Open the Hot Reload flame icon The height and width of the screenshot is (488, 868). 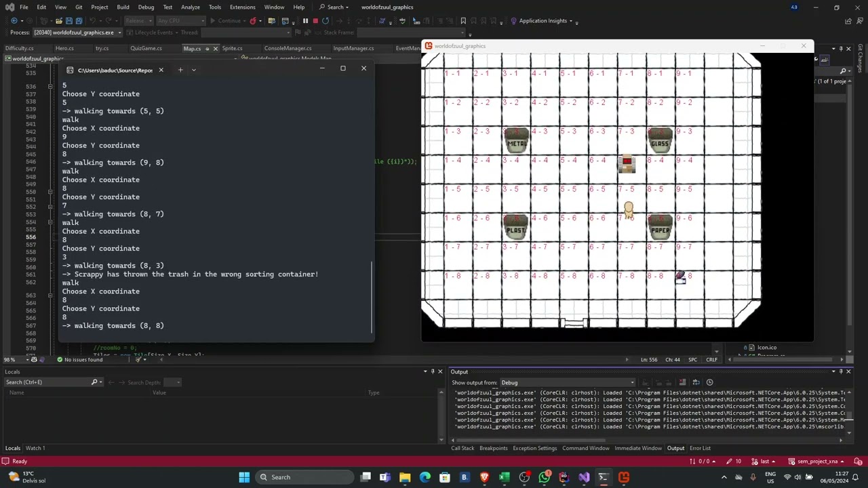253,21
